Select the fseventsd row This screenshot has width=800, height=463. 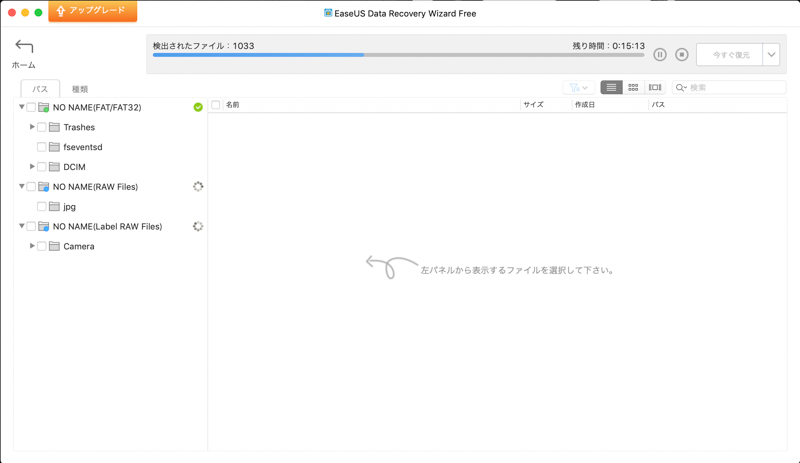110,147
